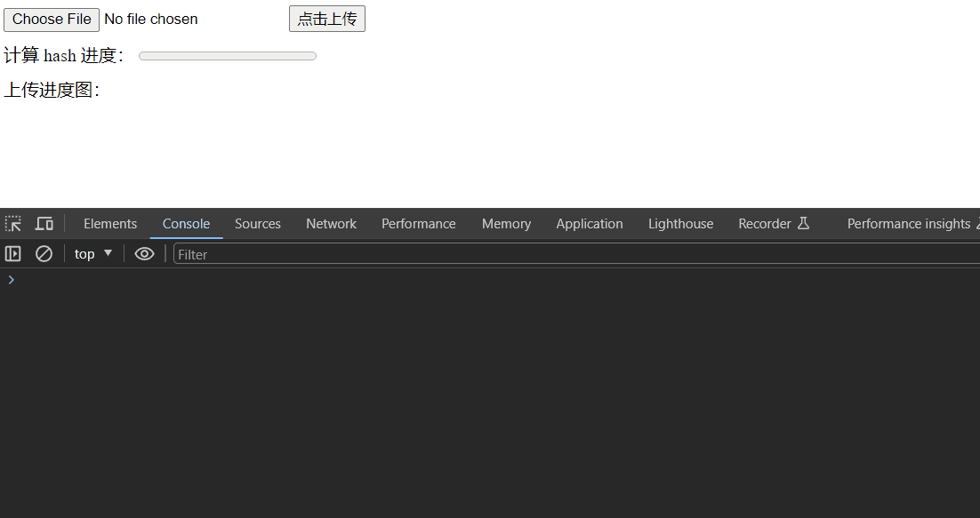Open the Memory tab
This screenshot has width=980, height=518.
pos(506,223)
